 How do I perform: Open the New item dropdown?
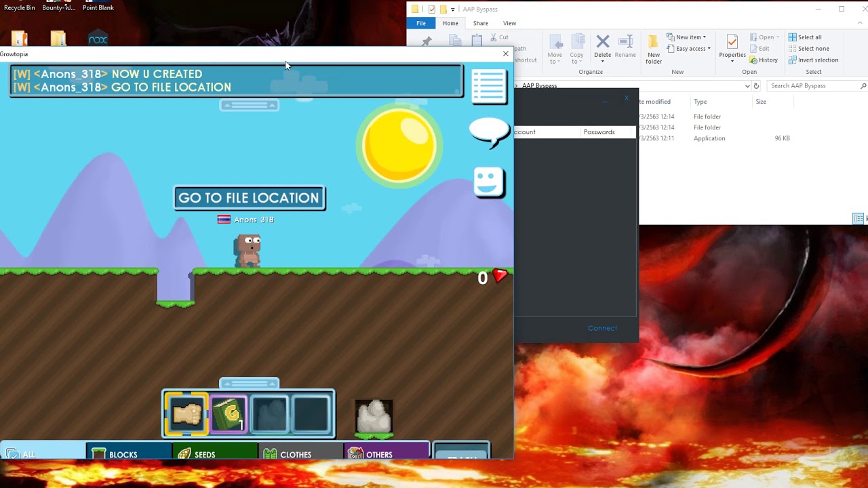coord(687,37)
